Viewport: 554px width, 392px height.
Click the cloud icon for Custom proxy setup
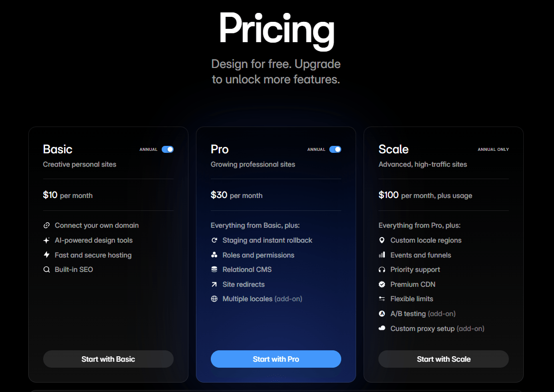pos(381,328)
